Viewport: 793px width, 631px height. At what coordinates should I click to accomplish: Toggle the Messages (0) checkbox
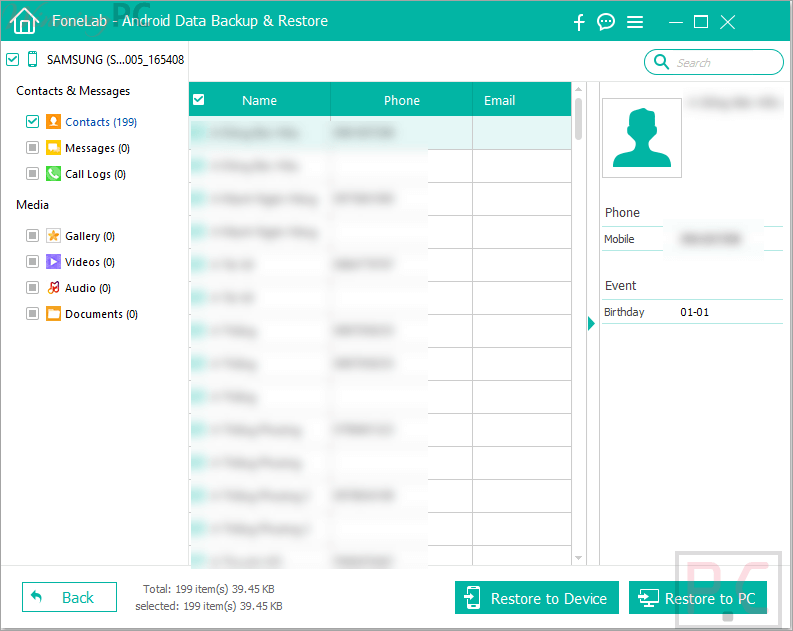click(x=32, y=148)
